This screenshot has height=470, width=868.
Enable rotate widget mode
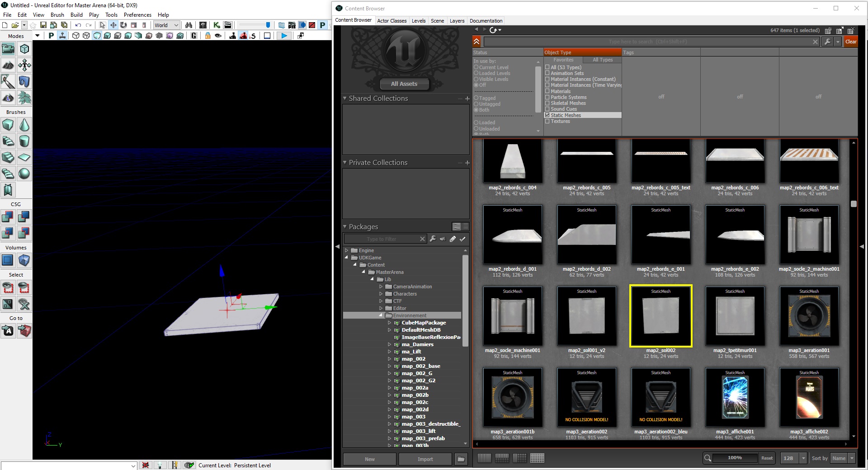tap(123, 25)
